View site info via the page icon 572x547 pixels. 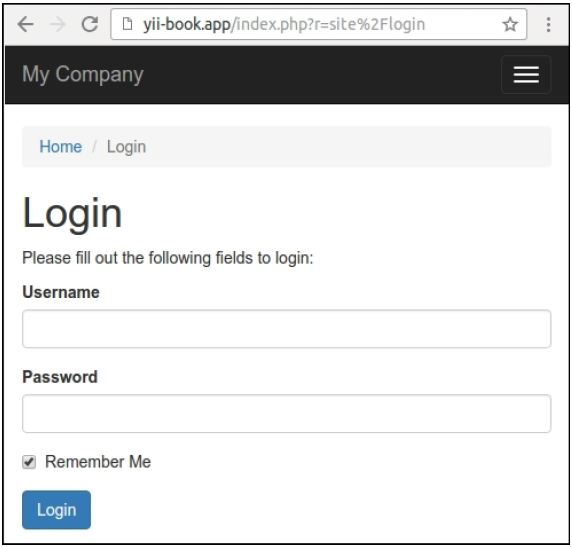coord(127,24)
